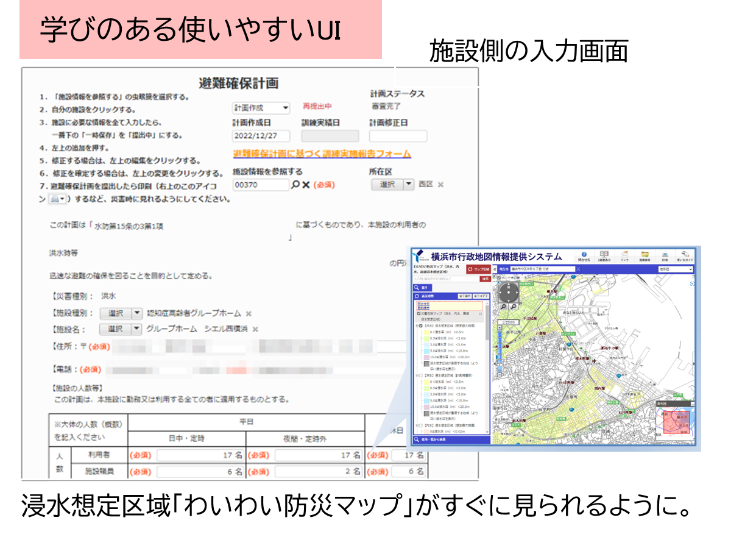Open the 施設名 選択 dropdown arrow

(x=136, y=329)
